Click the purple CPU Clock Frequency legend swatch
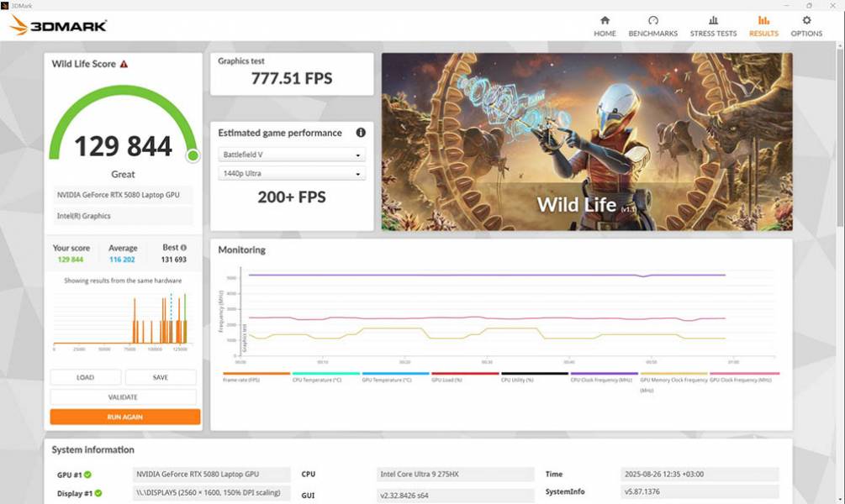Screen dimensions: 845x504 [604, 375]
